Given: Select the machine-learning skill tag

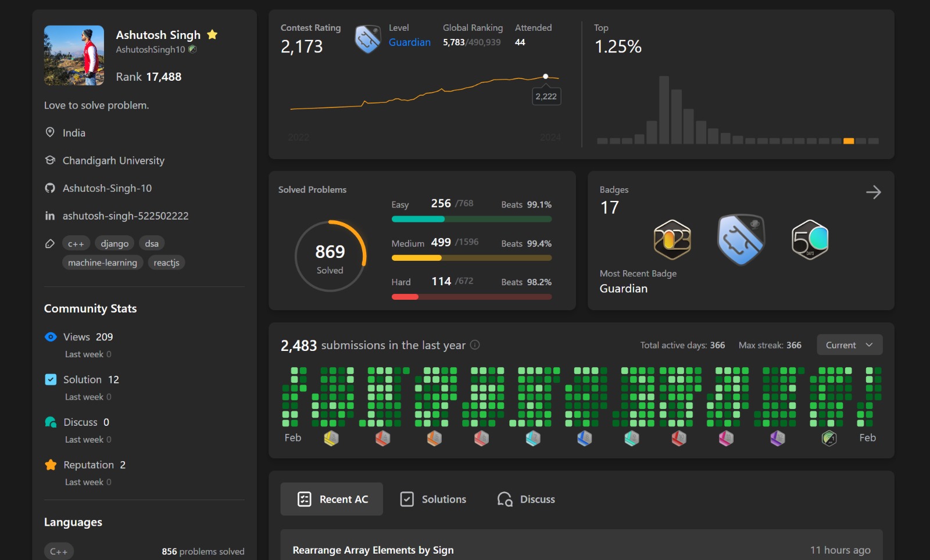Looking at the screenshot, I should point(102,263).
